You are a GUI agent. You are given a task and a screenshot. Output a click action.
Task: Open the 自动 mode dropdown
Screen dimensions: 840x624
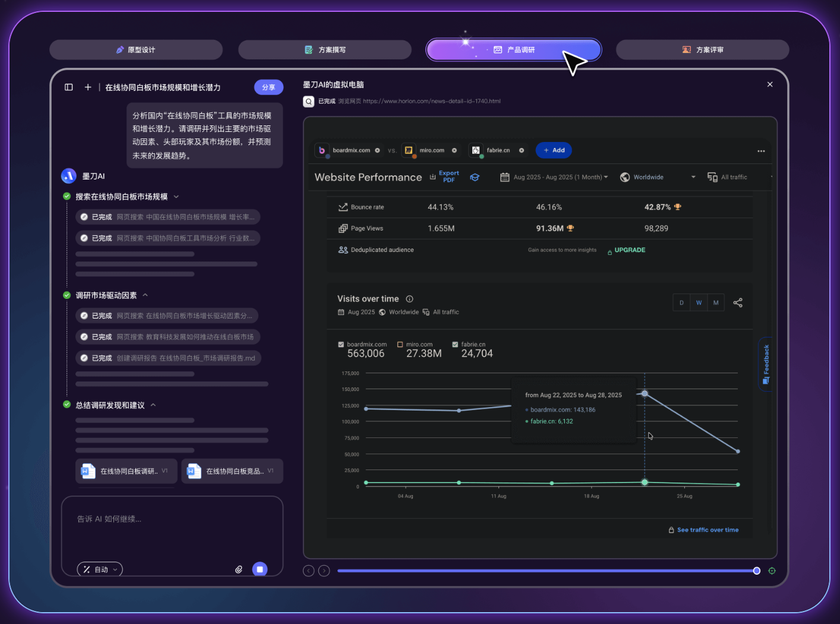coord(100,569)
